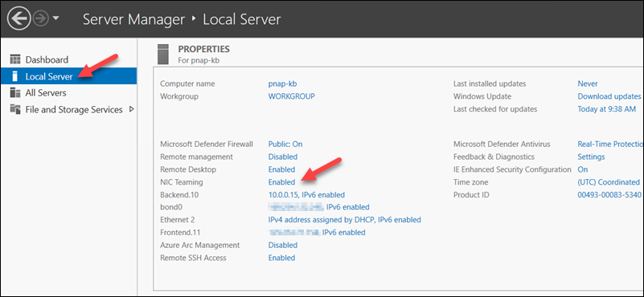Screen dimensions: 644x297
Task: Click Remote Desktop Enabled link
Action: point(281,169)
